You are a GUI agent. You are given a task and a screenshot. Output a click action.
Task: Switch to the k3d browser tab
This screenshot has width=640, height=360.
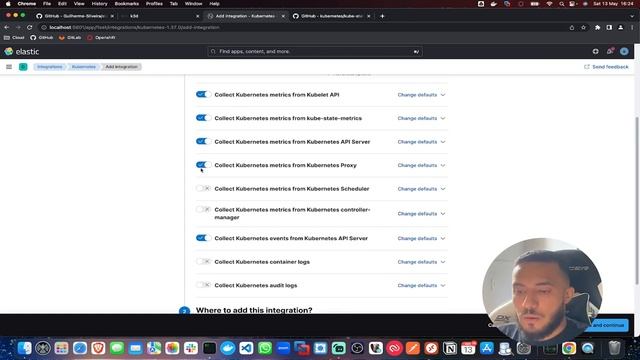click(159, 16)
